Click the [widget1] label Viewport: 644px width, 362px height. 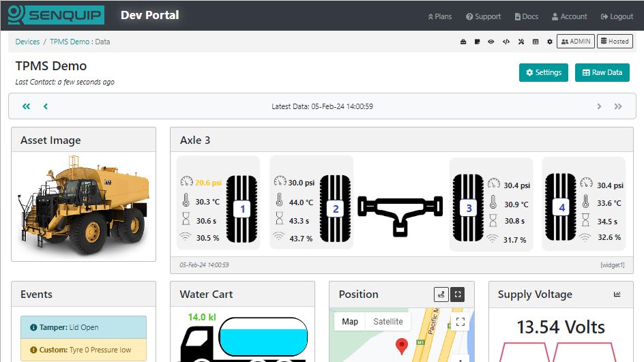[613, 265]
